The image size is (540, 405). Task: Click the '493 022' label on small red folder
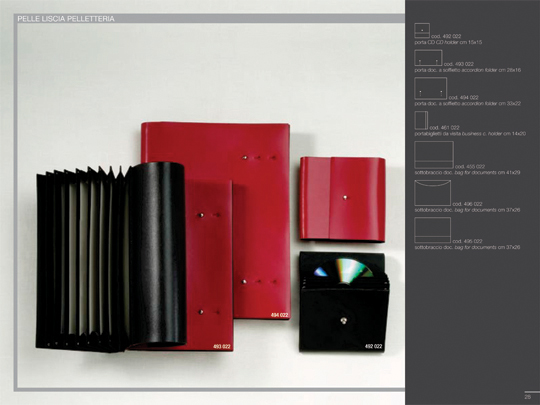pyautogui.click(x=221, y=346)
